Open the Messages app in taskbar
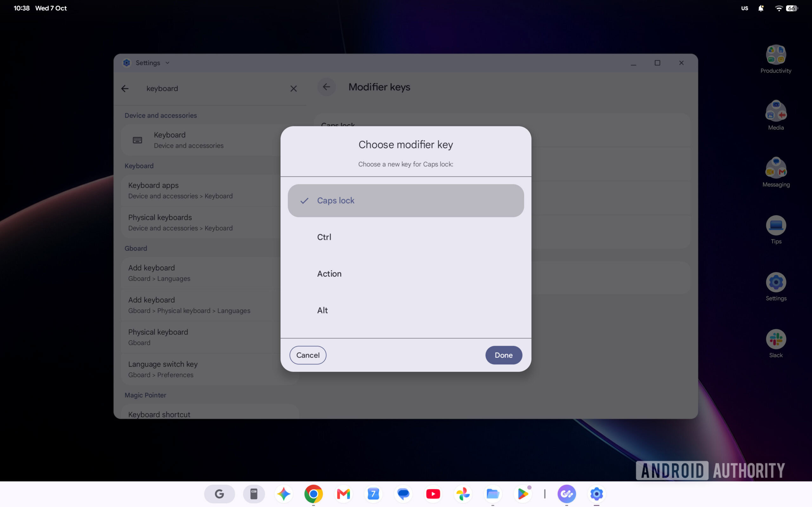Image resolution: width=812 pixels, height=507 pixels. click(403, 494)
